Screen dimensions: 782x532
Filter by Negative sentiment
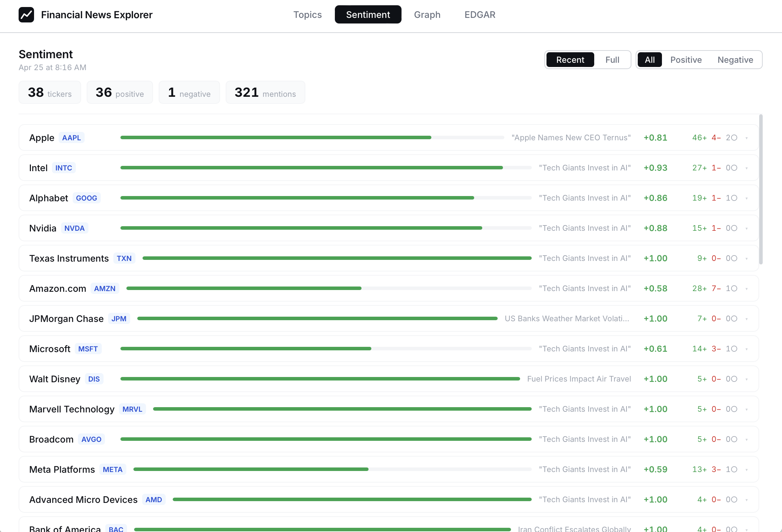(735, 60)
